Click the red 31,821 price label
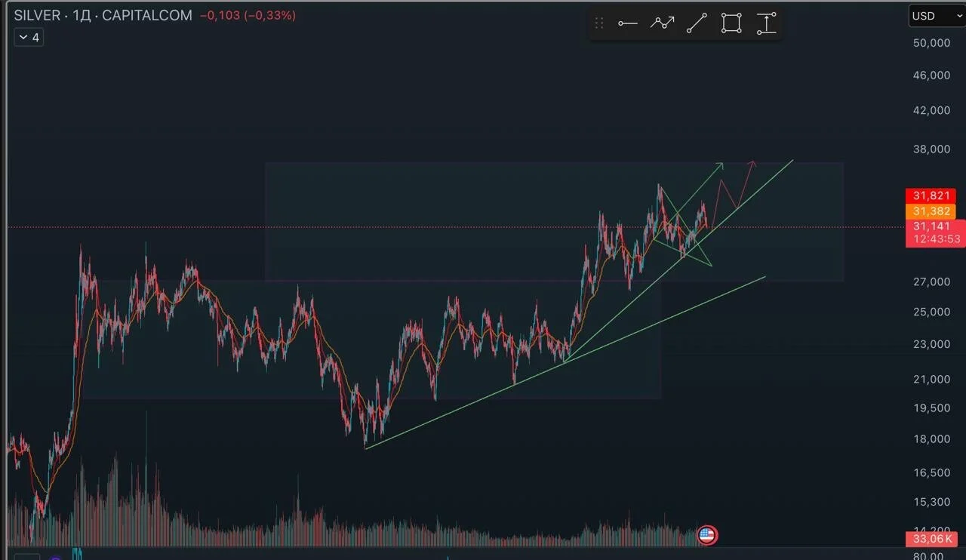 [930, 196]
